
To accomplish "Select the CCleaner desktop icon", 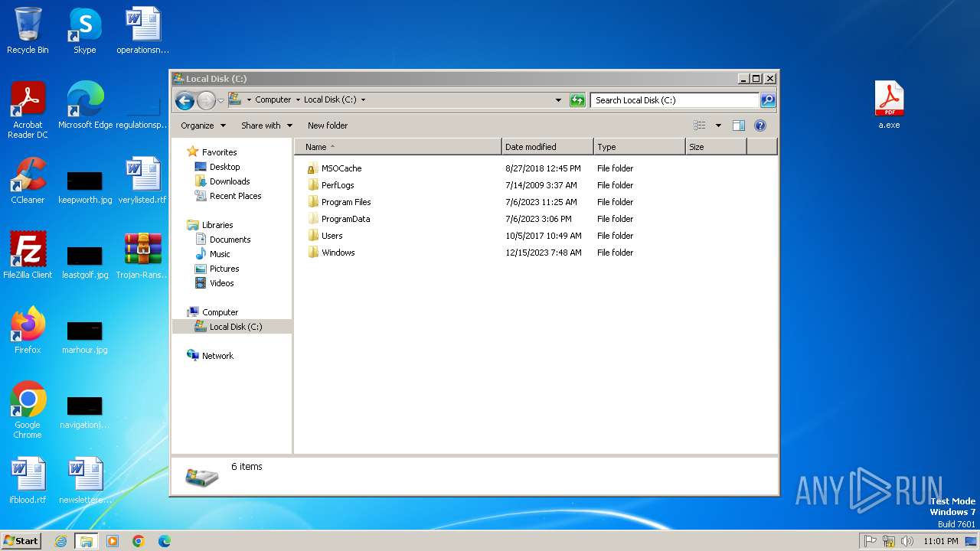I will coord(28,181).
